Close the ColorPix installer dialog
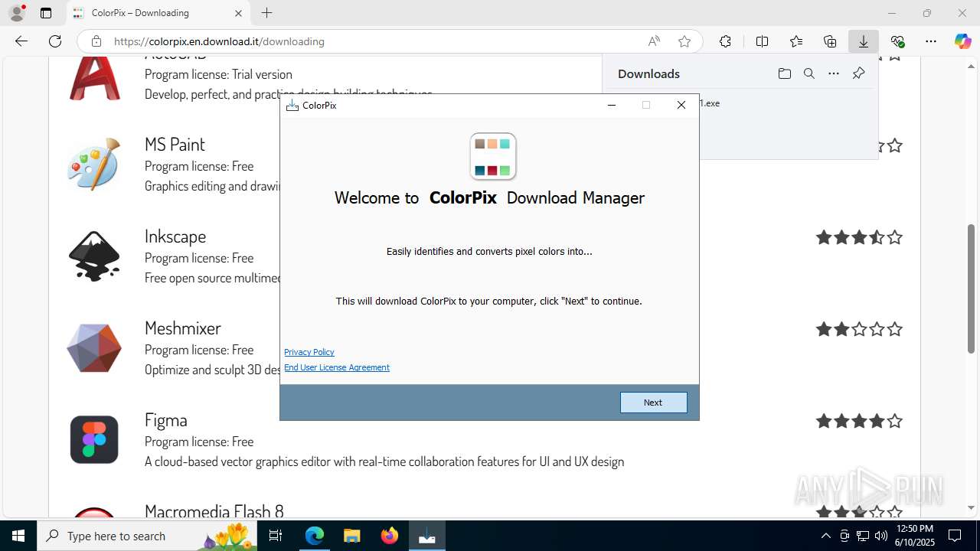Screen dimensions: 980x551 (681, 105)
